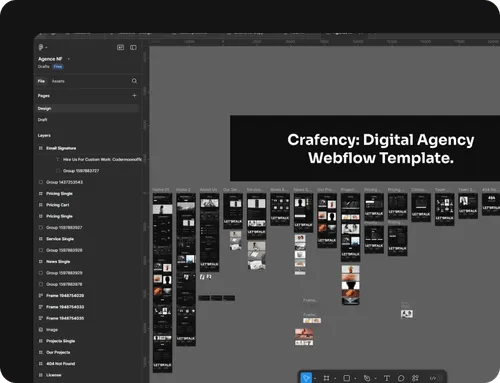Click the frame icon beside Pricing Cart

click(41, 205)
